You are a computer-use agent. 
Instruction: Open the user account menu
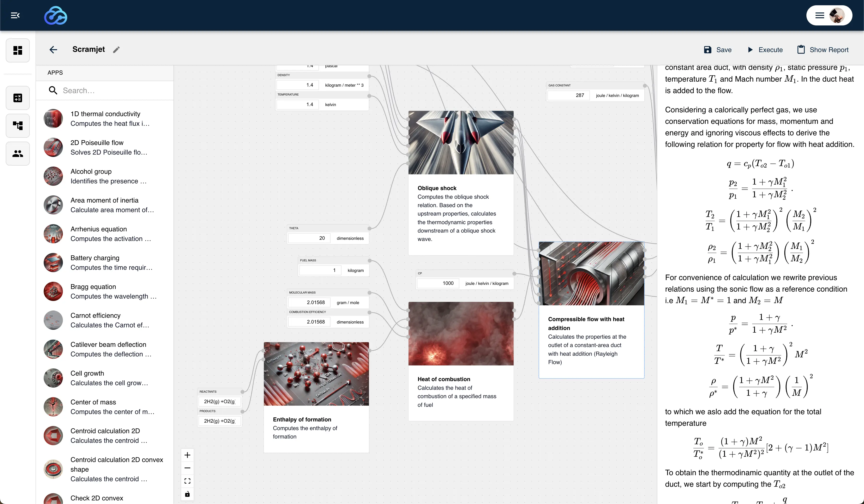(x=829, y=15)
